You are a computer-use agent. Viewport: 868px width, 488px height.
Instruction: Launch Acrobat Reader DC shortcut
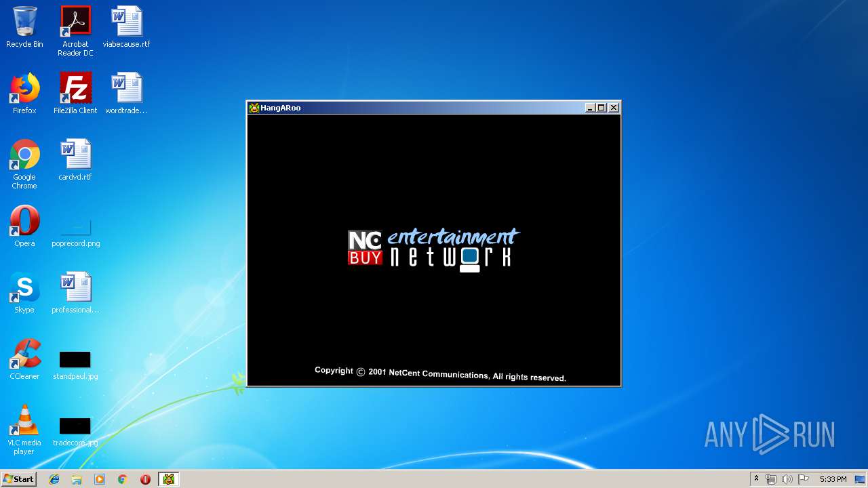(x=75, y=31)
